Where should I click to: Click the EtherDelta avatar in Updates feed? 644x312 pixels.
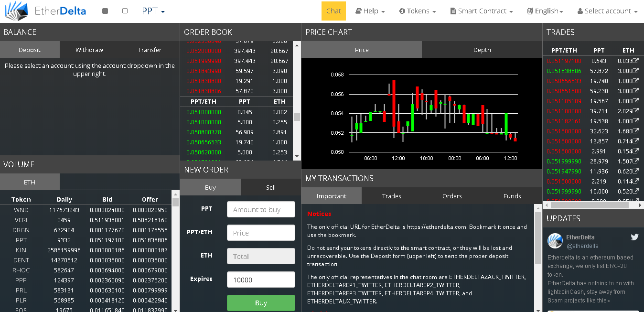(x=555, y=241)
